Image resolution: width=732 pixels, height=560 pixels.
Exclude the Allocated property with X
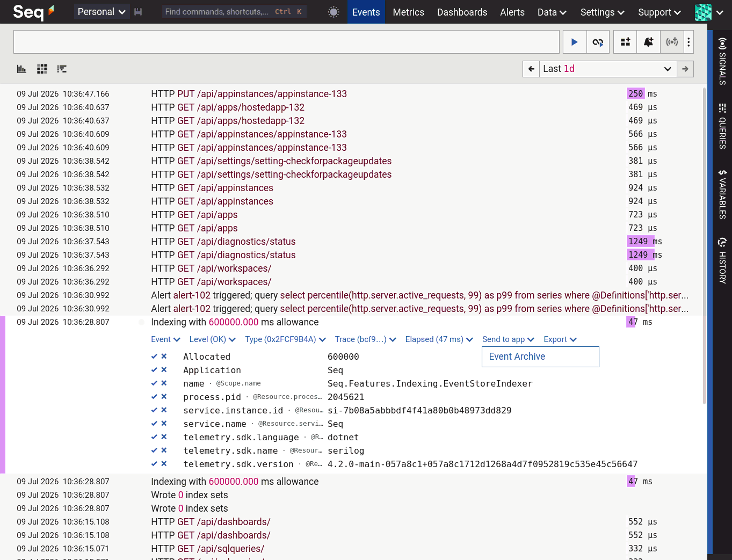164,356
